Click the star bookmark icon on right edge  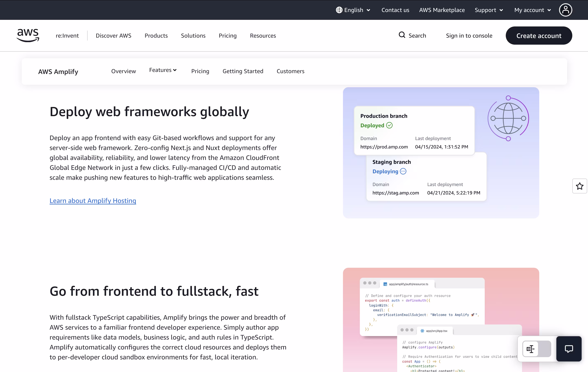(580, 186)
